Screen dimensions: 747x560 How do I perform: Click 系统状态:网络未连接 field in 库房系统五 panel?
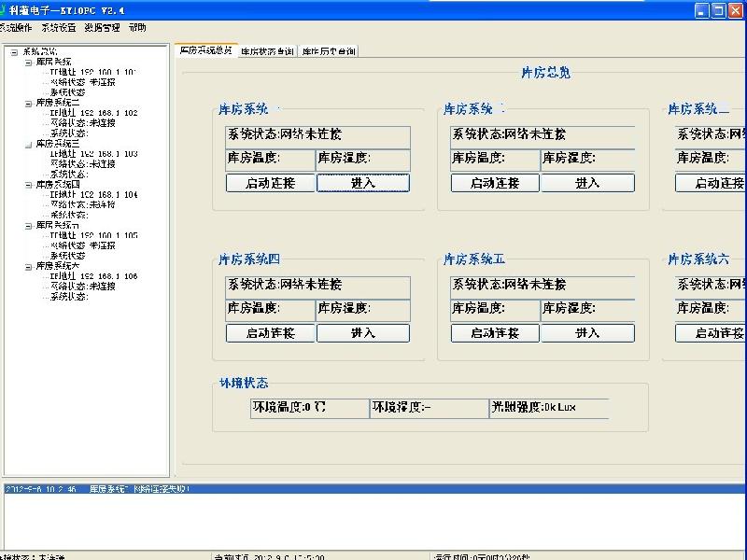tap(543, 287)
